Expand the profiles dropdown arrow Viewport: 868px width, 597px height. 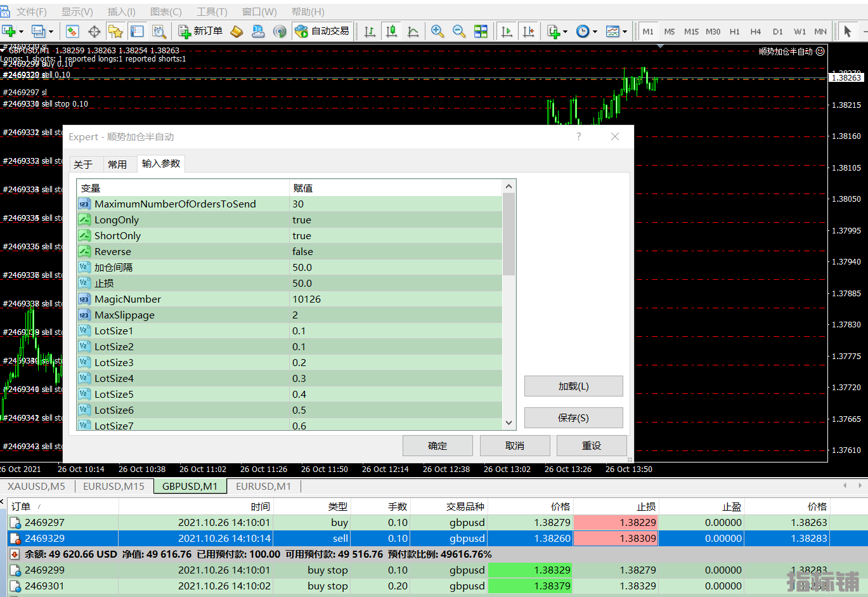(51, 32)
